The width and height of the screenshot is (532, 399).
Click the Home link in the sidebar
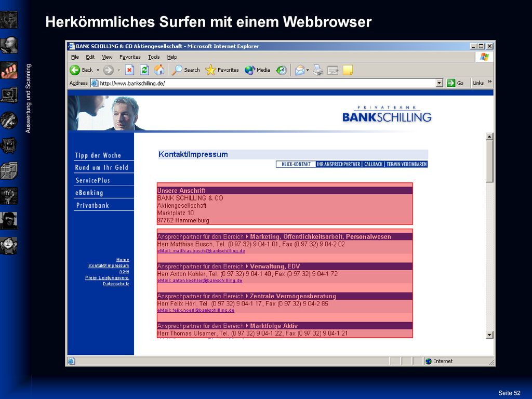[123, 260]
